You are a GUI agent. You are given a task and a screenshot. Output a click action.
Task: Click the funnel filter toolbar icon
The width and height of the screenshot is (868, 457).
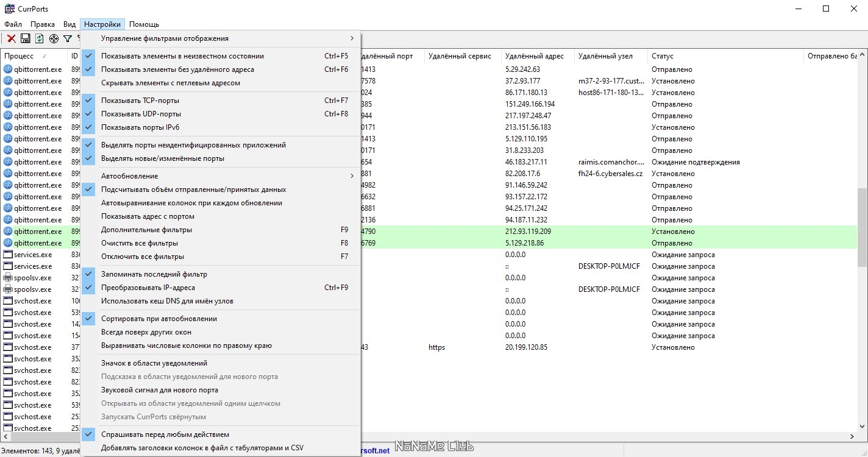[x=68, y=38]
